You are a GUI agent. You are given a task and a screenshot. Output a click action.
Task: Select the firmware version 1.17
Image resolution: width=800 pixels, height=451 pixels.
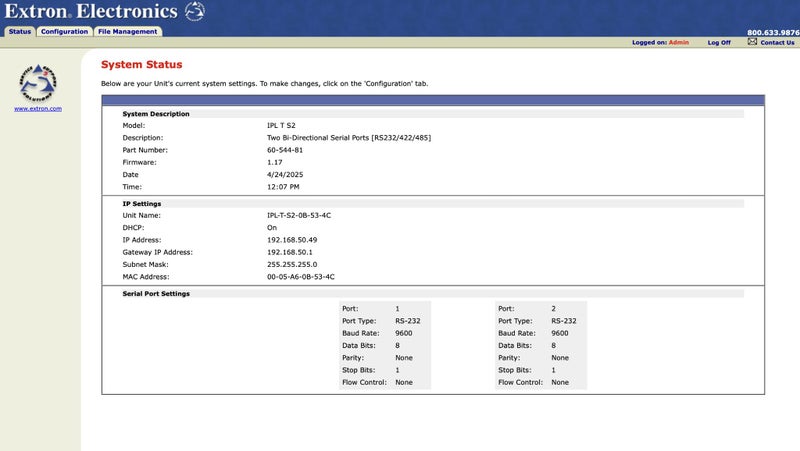(274, 162)
